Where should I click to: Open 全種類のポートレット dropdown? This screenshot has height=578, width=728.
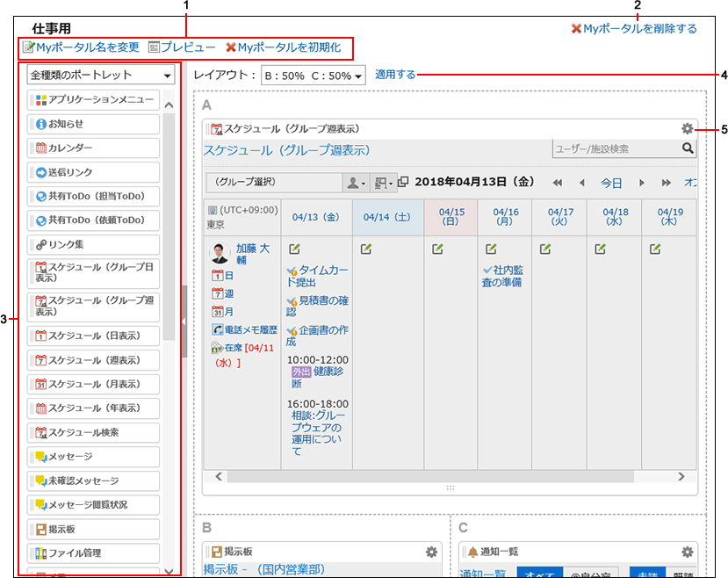click(x=101, y=75)
